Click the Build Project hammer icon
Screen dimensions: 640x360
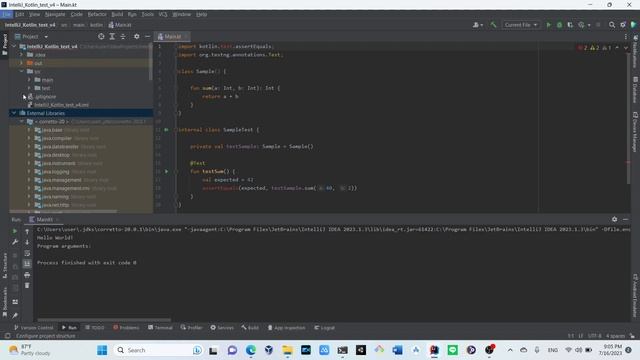coord(493,25)
